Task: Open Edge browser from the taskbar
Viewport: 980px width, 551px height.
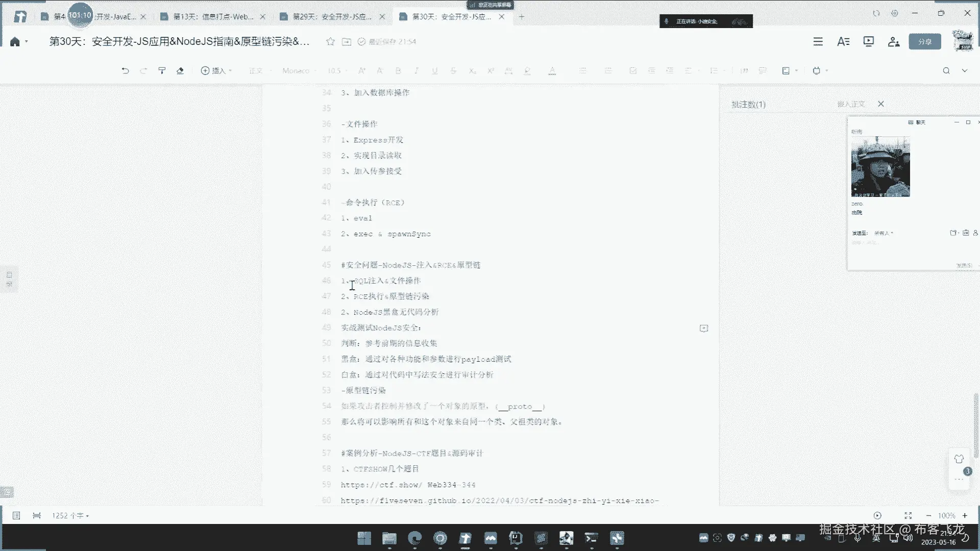Action: (415, 538)
